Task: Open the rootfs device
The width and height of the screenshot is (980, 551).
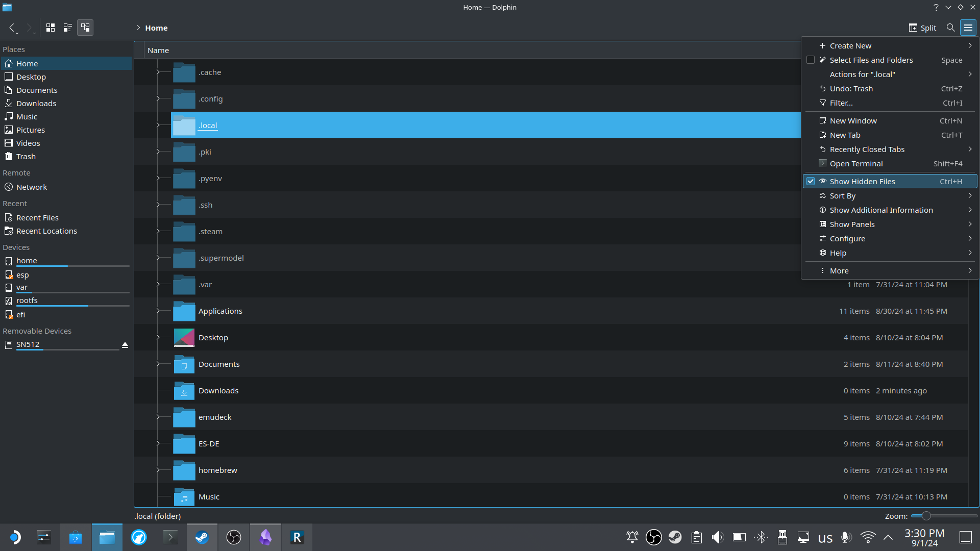Action: pos(66,301)
